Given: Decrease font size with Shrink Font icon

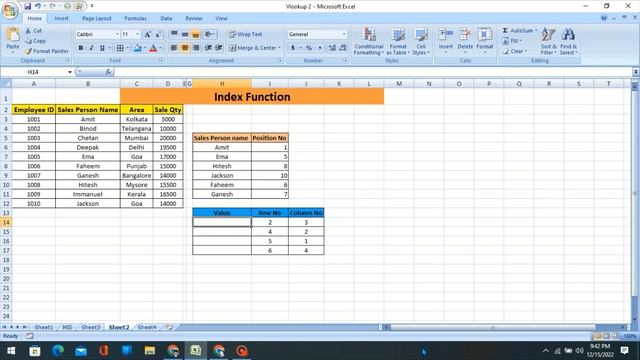Looking at the screenshot, I should pyautogui.click(x=158, y=35).
